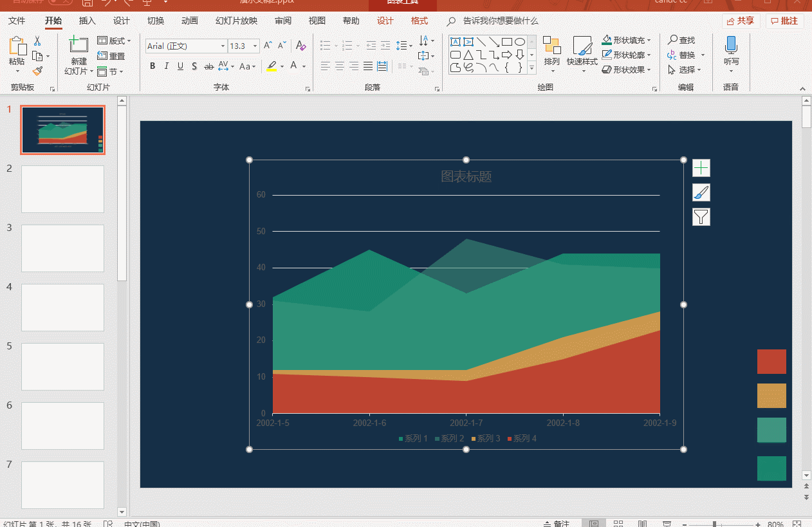Image resolution: width=812 pixels, height=527 pixels.
Task: Click the 共享 share button
Action: point(741,21)
